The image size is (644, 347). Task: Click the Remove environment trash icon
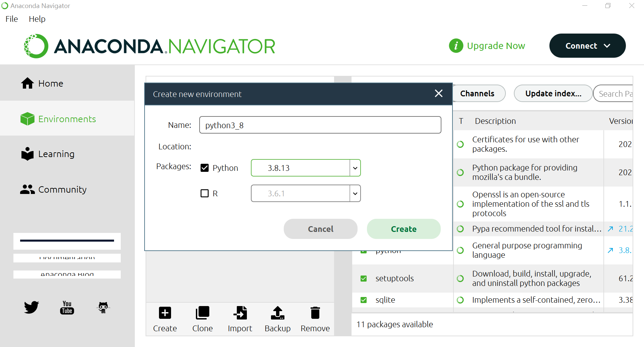point(315,313)
